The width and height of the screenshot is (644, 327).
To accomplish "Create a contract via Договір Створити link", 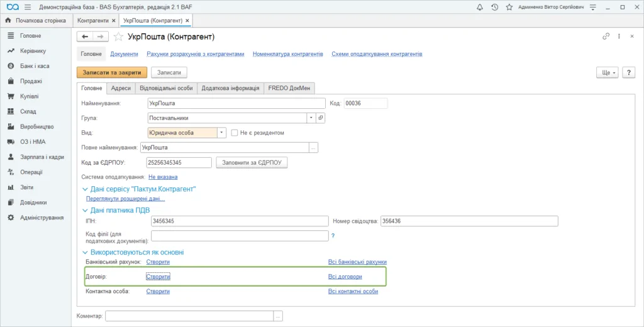I will pyautogui.click(x=158, y=277).
